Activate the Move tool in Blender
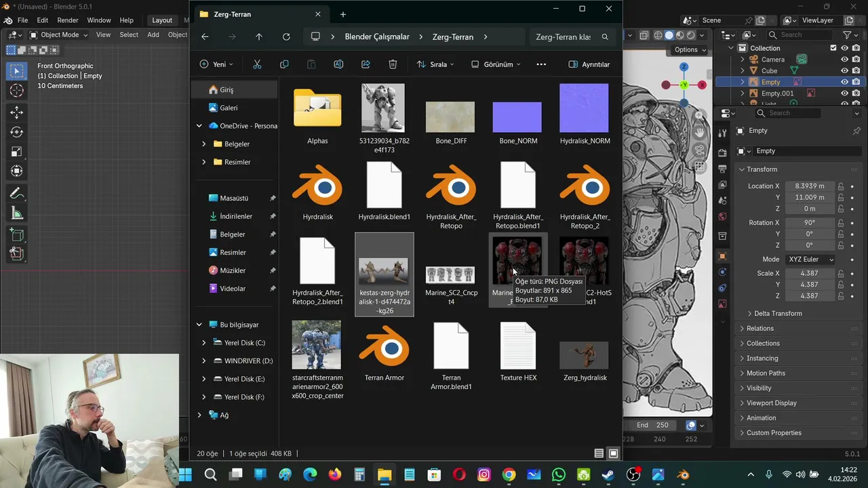Image resolution: width=868 pixels, height=488 pixels. click(x=17, y=113)
